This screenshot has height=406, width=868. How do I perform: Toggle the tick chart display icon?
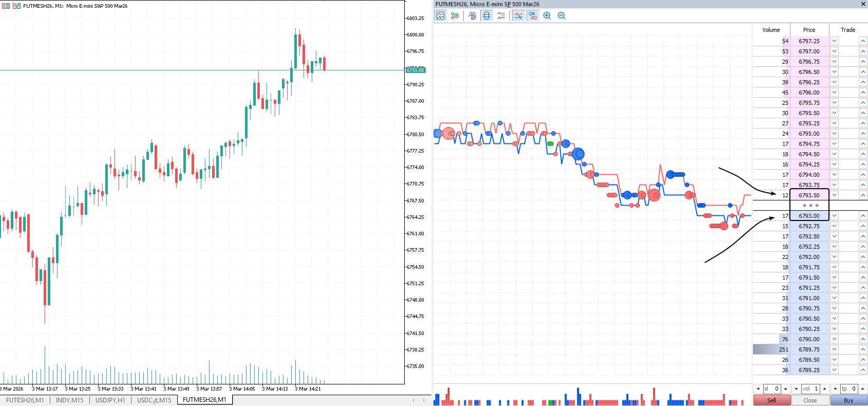pyautogui.click(x=441, y=15)
